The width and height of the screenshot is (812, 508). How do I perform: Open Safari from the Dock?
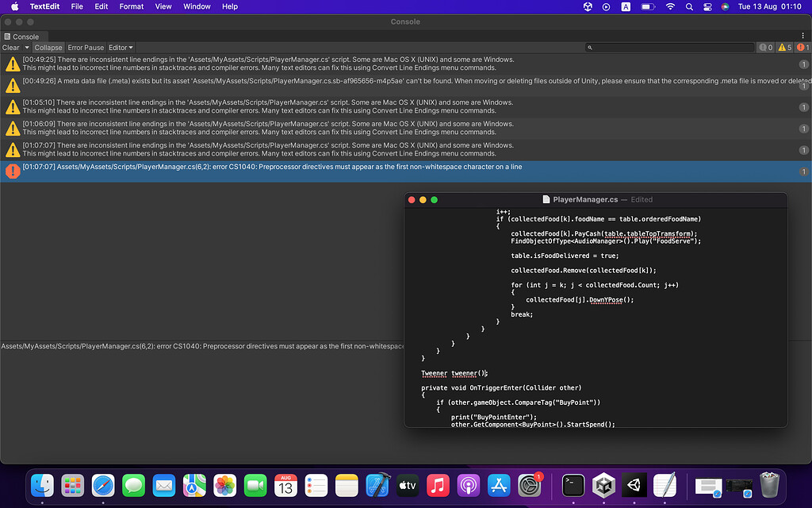click(x=103, y=486)
